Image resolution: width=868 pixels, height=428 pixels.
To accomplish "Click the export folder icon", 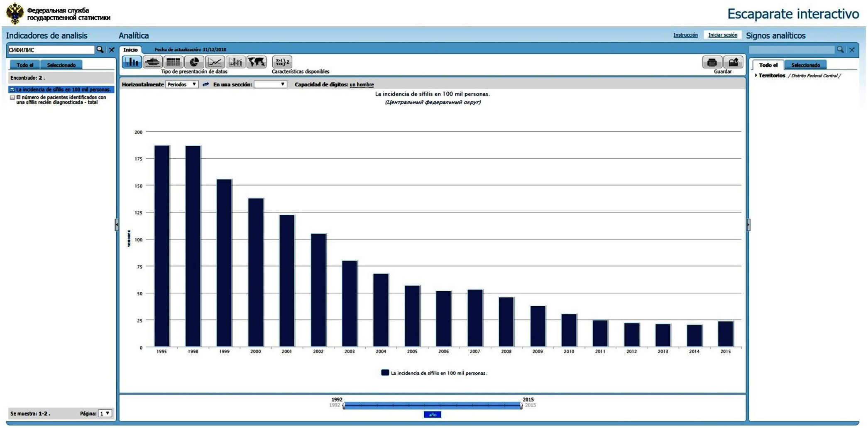I will [x=733, y=62].
